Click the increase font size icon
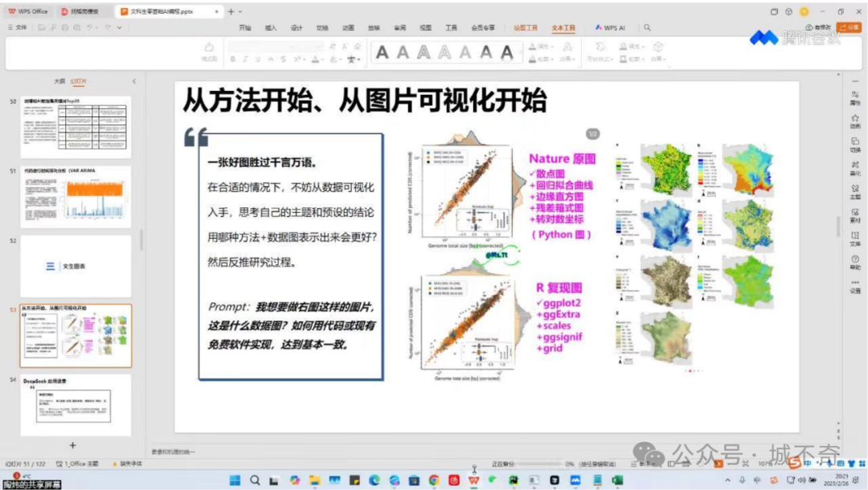The width and height of the screenshot is (868, 490). (x=332, y=47)
